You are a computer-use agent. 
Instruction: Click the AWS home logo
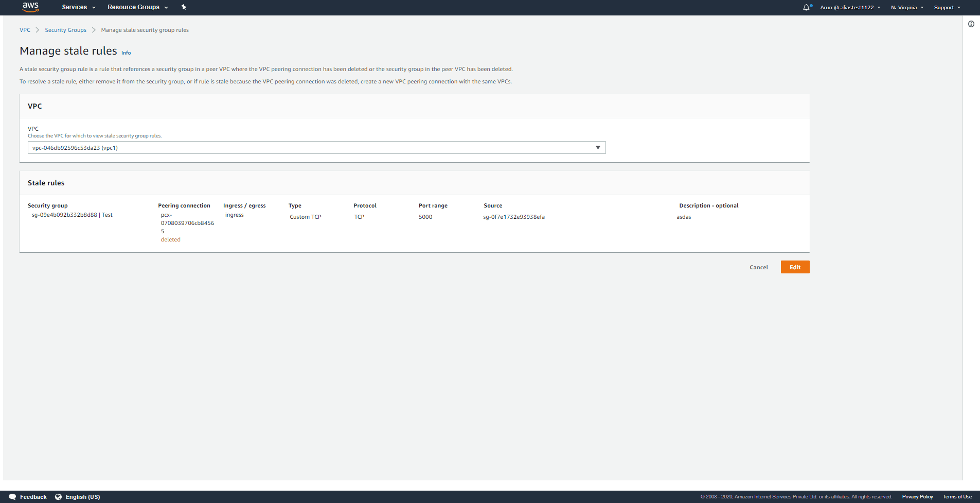click(30, 7)
